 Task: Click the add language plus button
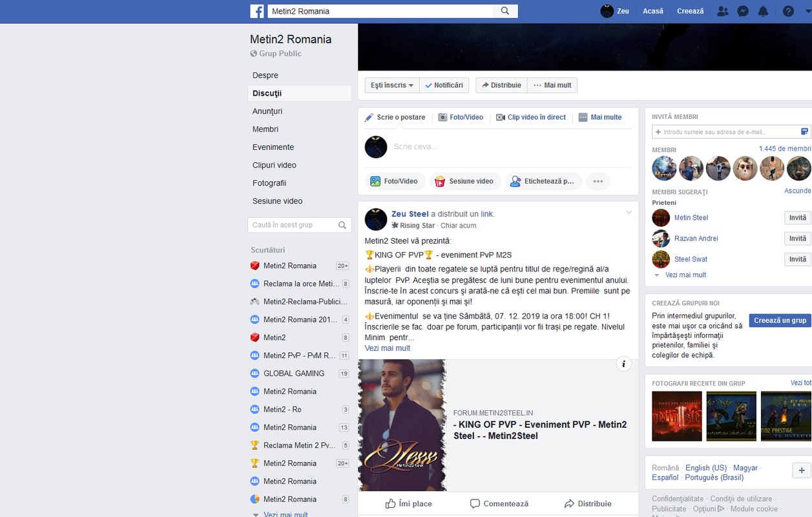(802, 470)
